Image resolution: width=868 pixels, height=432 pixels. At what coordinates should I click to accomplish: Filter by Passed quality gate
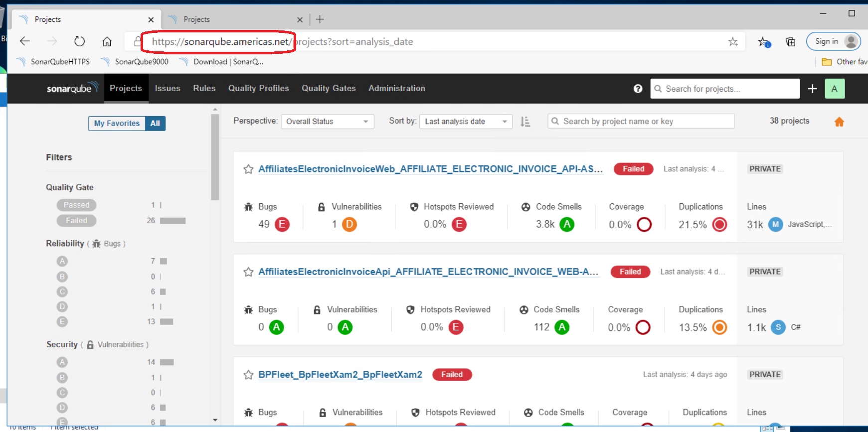click(x=76, y=205)
